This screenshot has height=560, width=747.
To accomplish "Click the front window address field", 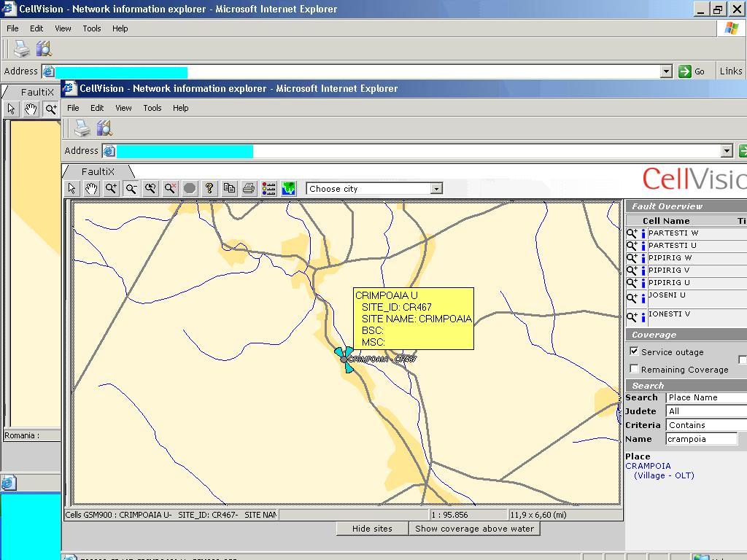I will point(418,151).
